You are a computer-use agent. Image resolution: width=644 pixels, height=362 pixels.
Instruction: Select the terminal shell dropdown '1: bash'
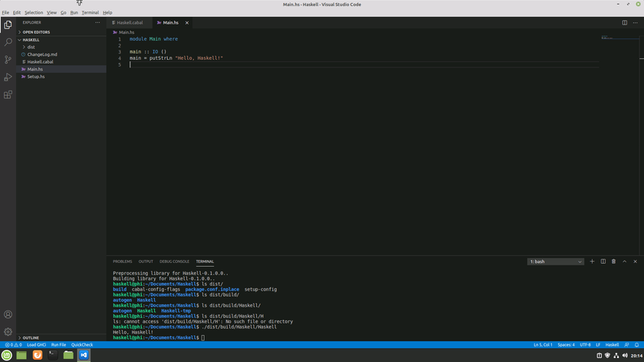click(555, 262)
